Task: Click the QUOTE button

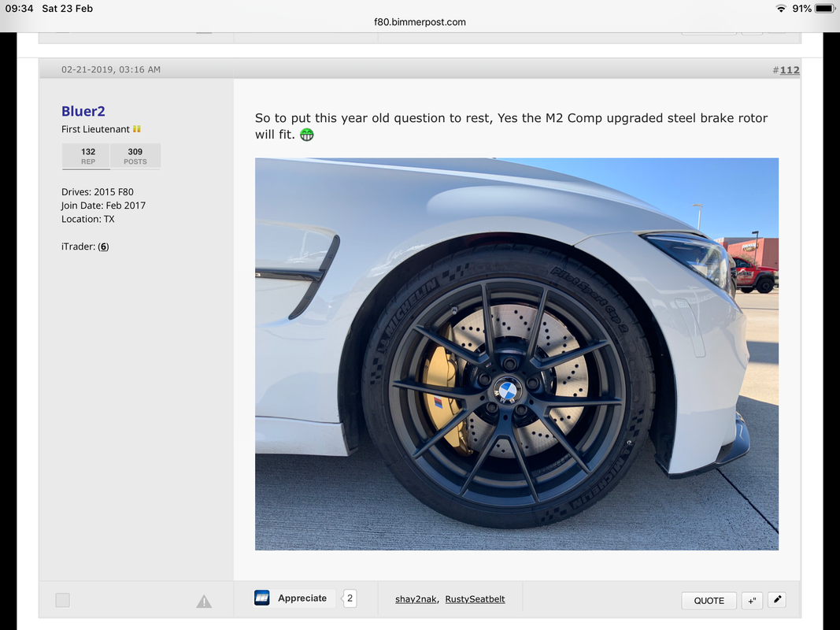Action: click(x=709, y=601)
